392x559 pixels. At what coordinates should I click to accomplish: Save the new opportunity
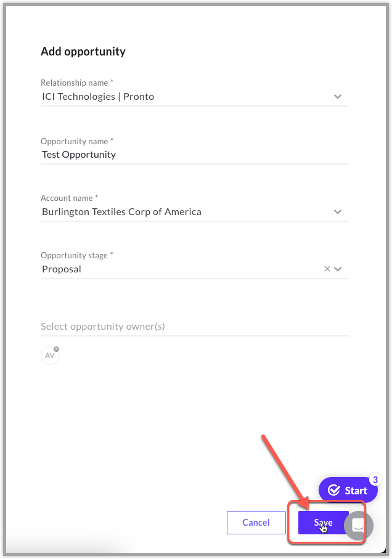coord(323,523)
